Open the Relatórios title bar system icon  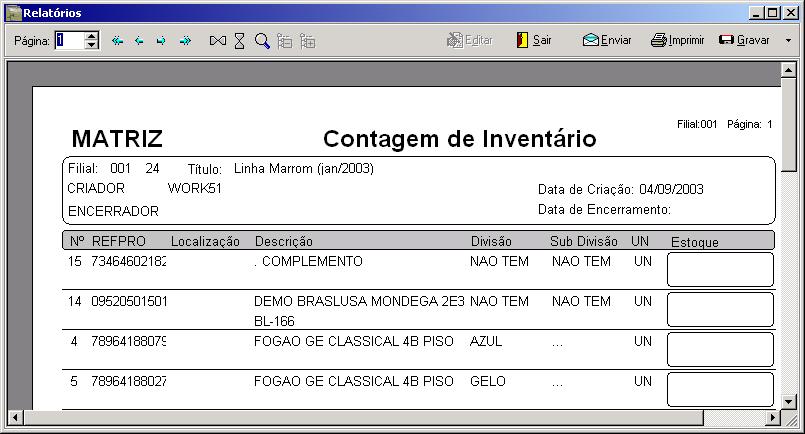[12, 12]
